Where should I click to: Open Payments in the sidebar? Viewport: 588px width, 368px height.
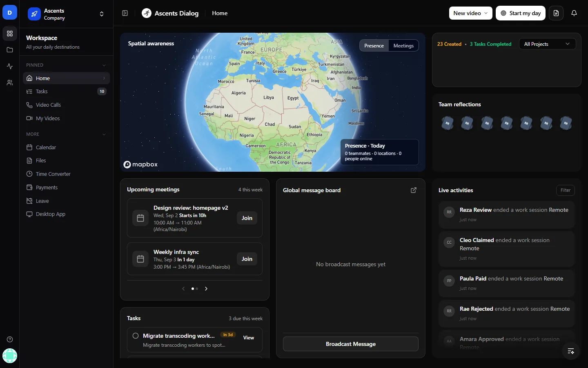(x=66, y=187)
